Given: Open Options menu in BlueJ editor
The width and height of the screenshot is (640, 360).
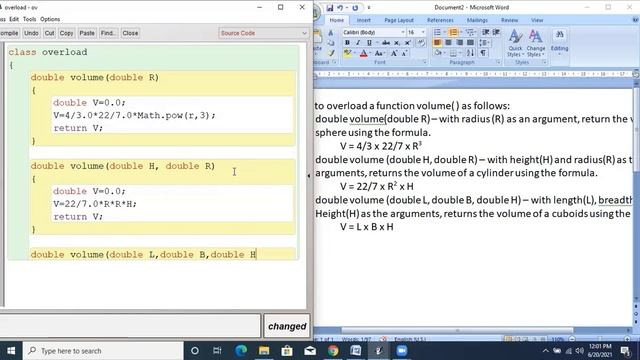Looking at the screenshot, I should (x=50, y=19).
